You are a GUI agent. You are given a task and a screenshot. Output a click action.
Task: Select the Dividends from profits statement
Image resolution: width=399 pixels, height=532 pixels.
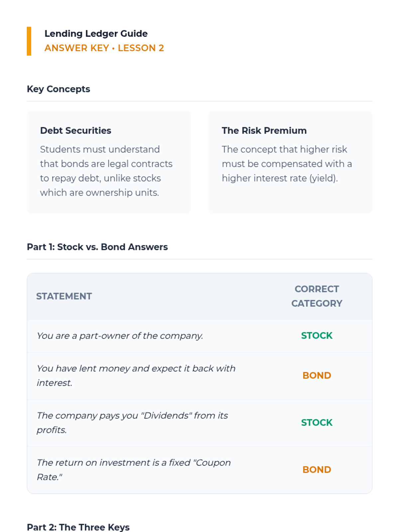132,423
